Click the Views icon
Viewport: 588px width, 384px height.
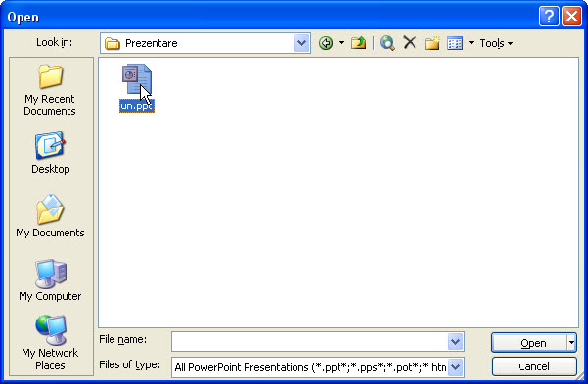click(x=455, y=43)
